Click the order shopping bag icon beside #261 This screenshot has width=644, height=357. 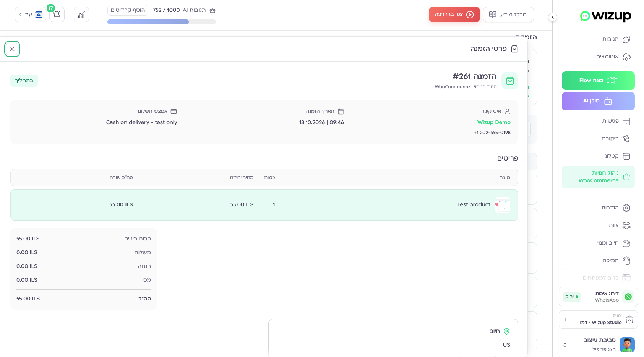(510, 81)
